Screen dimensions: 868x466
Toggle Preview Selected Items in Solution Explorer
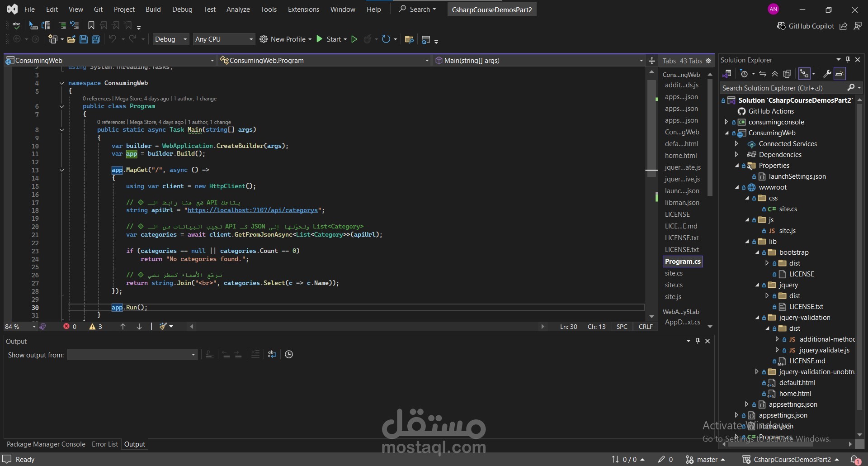(840, 74)
